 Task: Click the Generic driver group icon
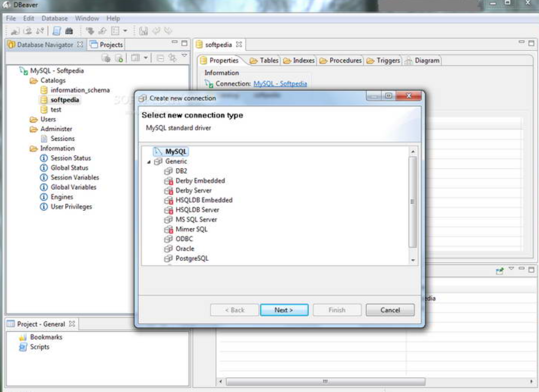tap(158, 161)
